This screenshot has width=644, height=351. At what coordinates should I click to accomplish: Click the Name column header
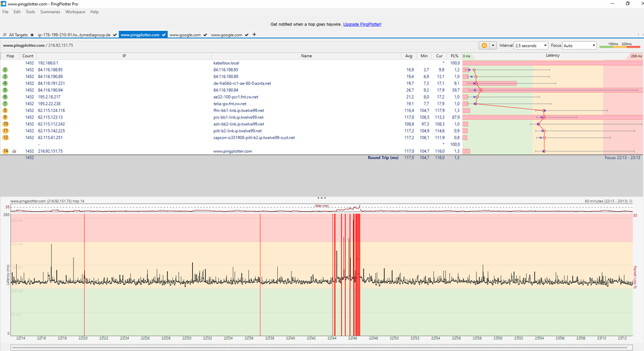tap(306, 56)
